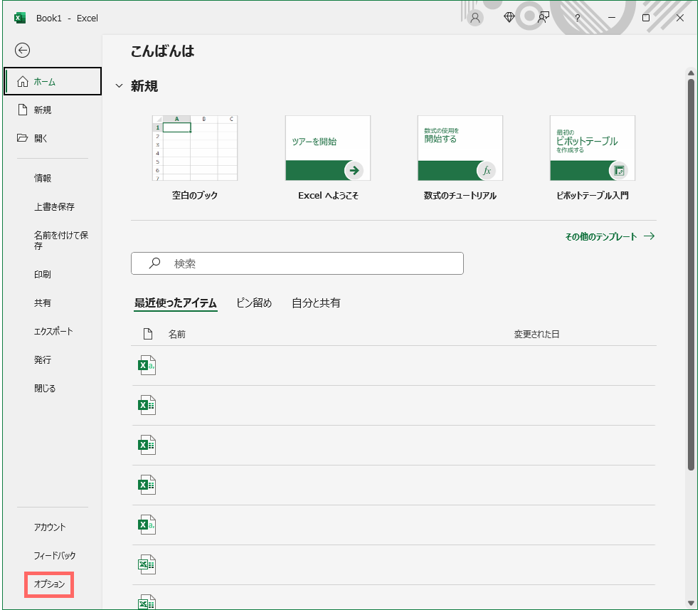Viewport: 700px width, 610px height.
Task: Open the first recent workbook icon
Action: click(146, 364)
